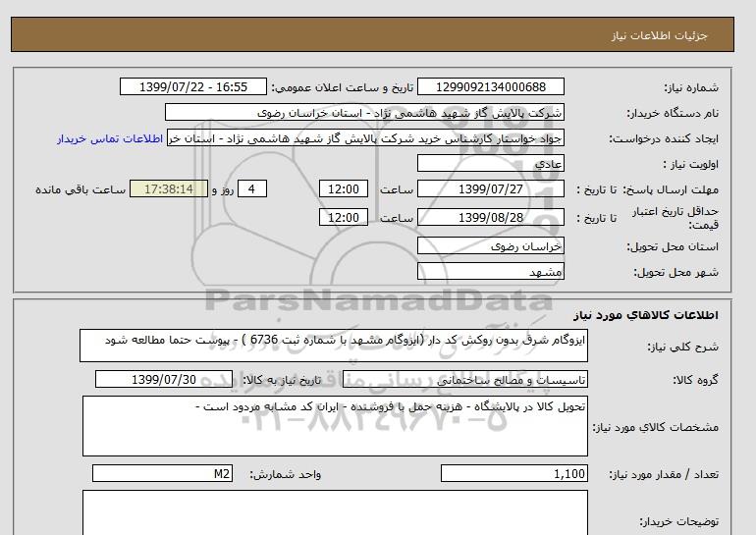Select the price validity date 1399/08/28
This screenshot has width=756, height=535.
491,217
